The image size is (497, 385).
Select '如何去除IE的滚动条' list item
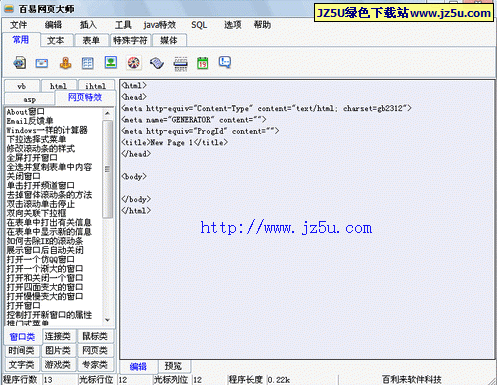point(45,241)
